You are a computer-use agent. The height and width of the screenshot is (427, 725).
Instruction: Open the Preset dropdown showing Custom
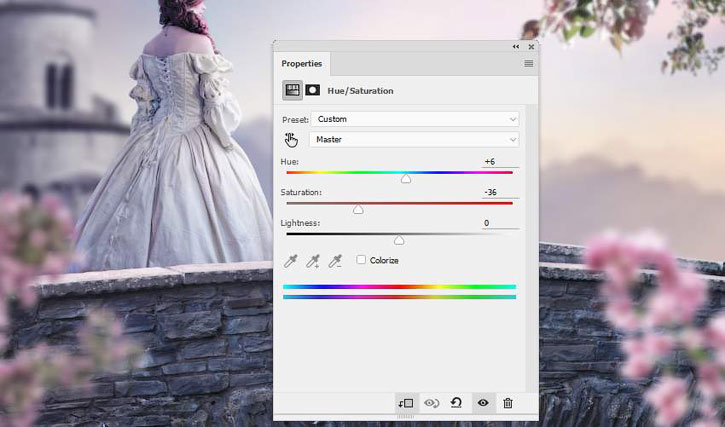(415, 119)
